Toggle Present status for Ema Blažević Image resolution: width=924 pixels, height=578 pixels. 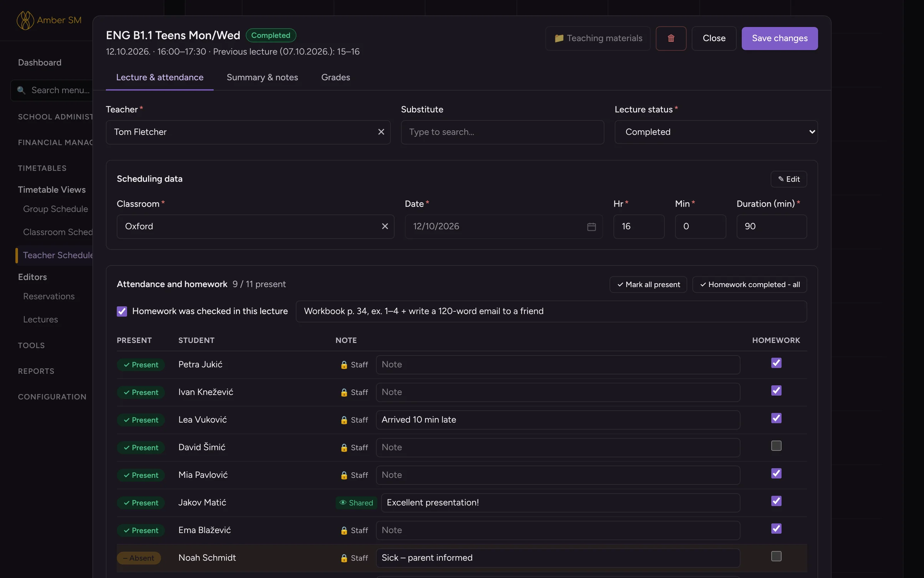pos(141,530)
